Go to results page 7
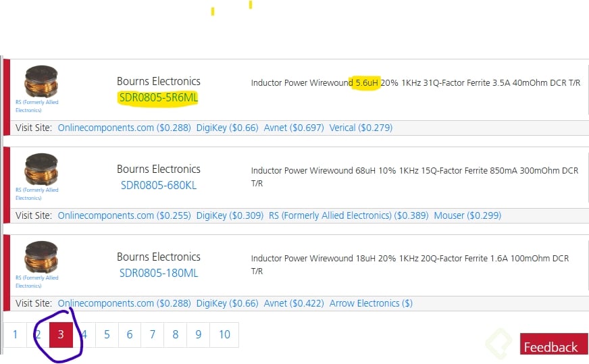This screenshot has height=364, width=589. pyautogui.click(x=153, y=334)
